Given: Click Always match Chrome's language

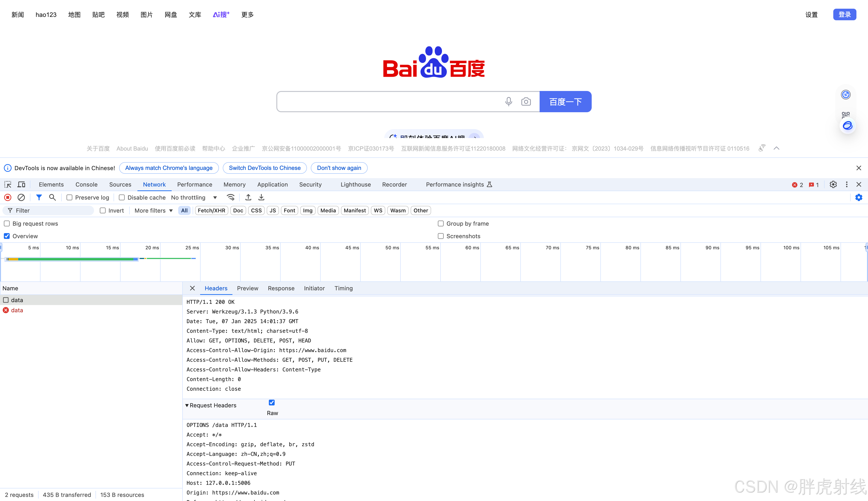Looking at the screenshot, I should point(169,168).
